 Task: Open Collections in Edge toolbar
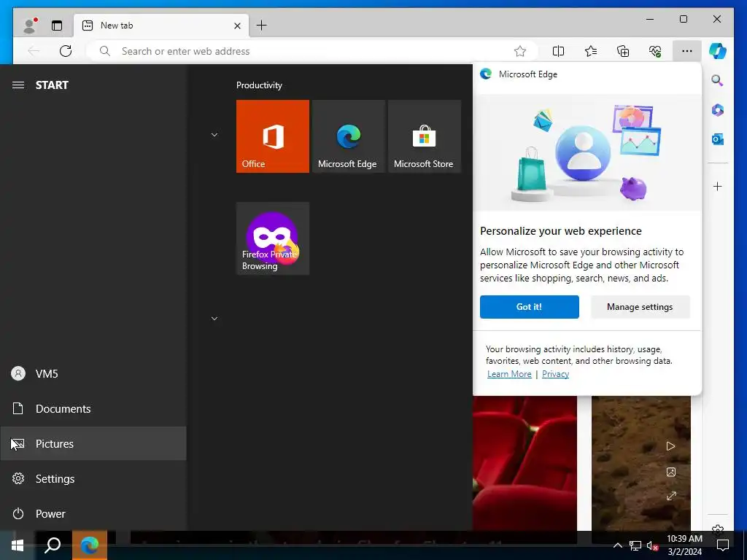pos(623,51)
